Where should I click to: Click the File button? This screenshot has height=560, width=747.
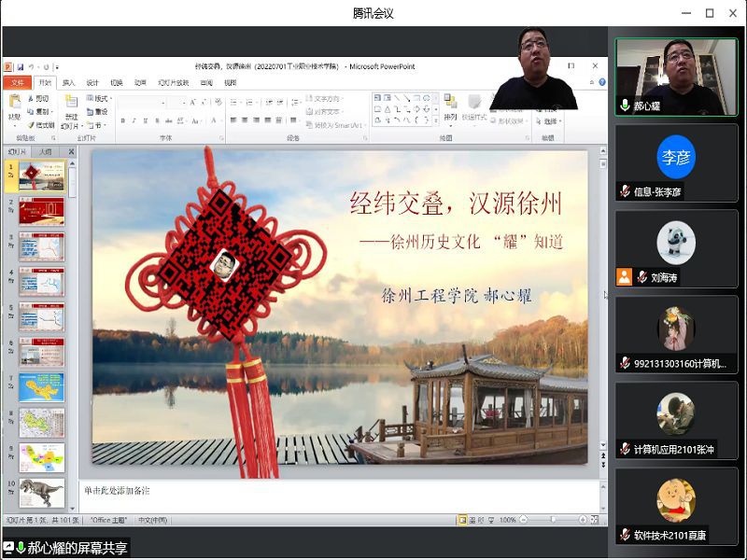pos(17,82)
